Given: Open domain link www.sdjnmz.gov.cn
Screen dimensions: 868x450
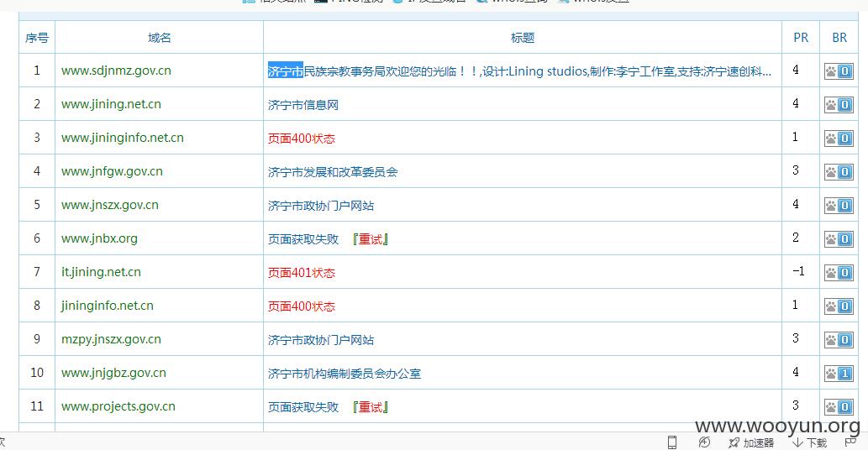Looking at the screenshot, I should point(116,71).
